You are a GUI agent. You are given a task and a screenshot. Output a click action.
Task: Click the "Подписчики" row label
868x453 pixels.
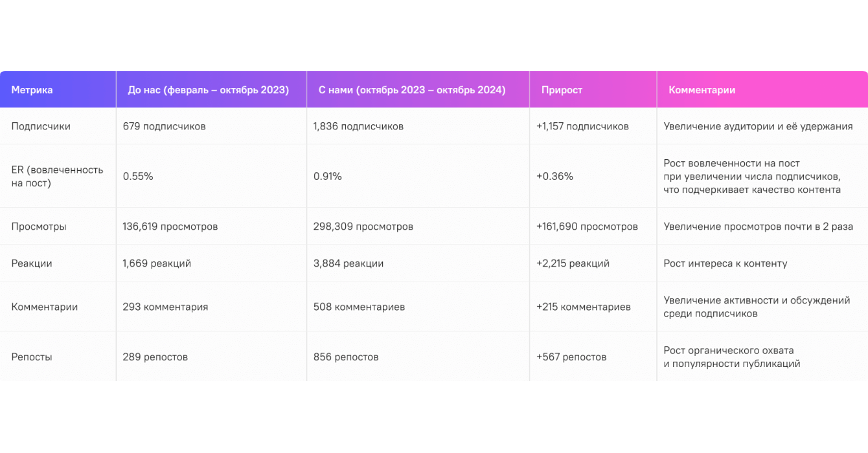[x=41, y=126]
